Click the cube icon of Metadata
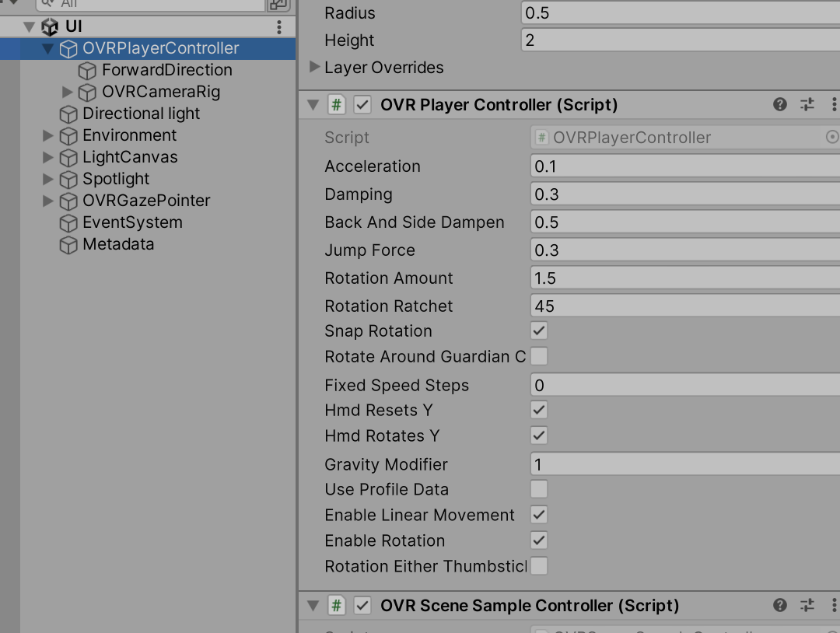The image size is (840, 633). [68, 245]
